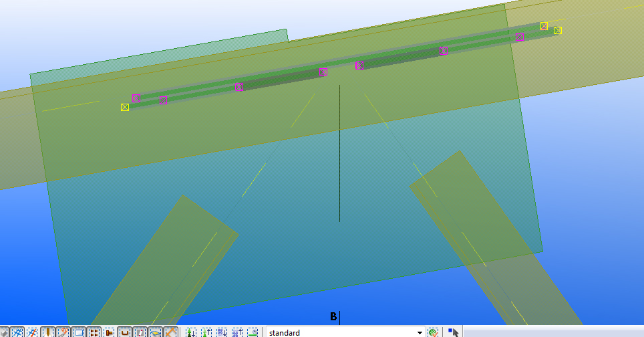Click Select objects in assemblies icon
Screen dimensions: 644x337
coord(237,332)
